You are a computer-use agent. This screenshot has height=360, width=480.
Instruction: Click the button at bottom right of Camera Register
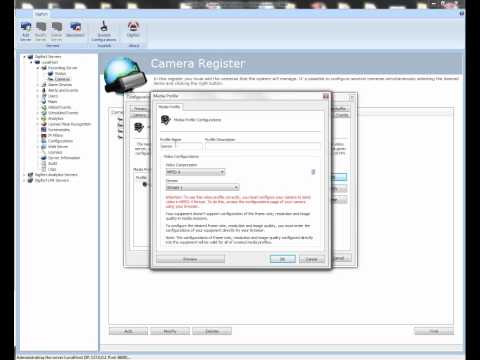pyautogui.click(x=434, y=331)
